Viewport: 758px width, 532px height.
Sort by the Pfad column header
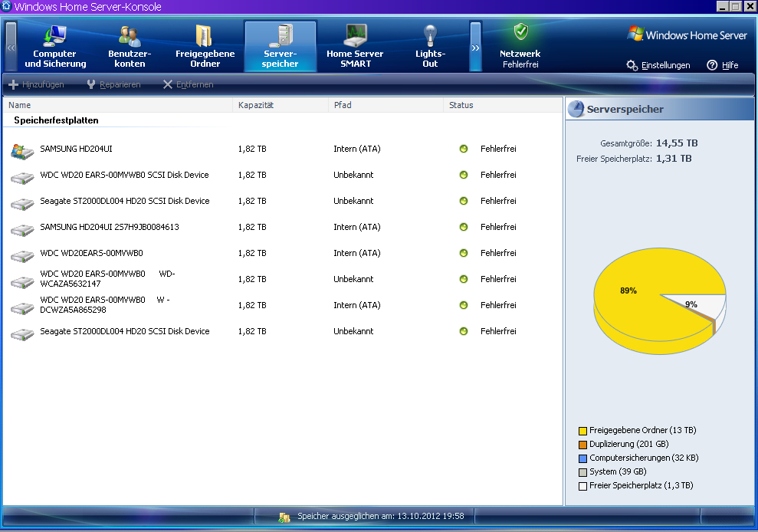click(386, 105)
